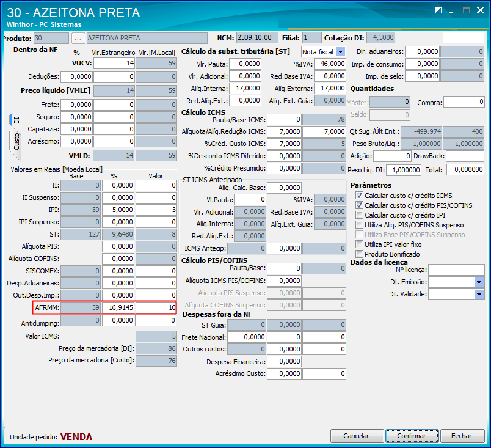Click DrawBack input field
The width and height of the screenshot is (491, 448).
point(465,156)
